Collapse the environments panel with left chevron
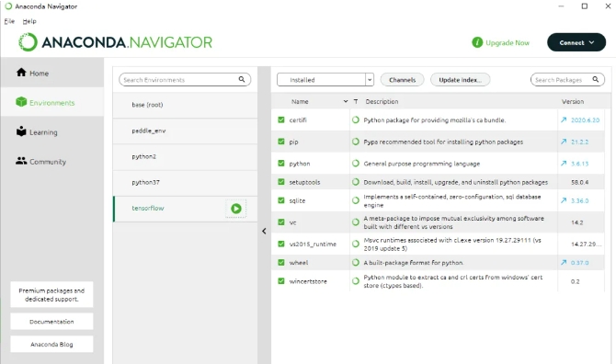Viewport: 616px width, 364px height. tap(264, 232)
